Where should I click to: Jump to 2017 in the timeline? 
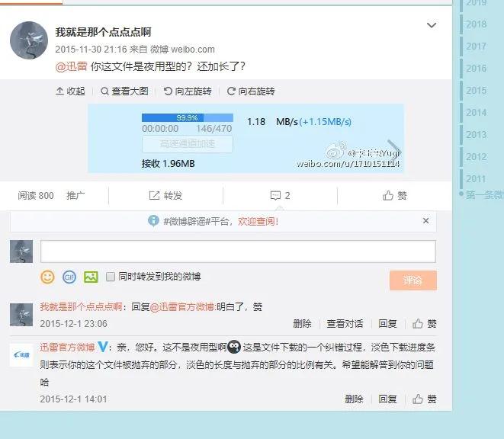click(476, 46)
